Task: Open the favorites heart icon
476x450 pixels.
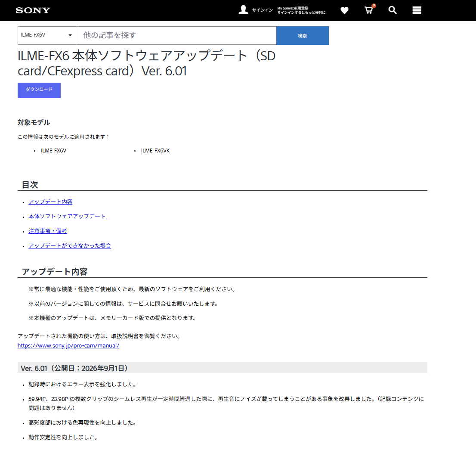Action: [344, 10]
